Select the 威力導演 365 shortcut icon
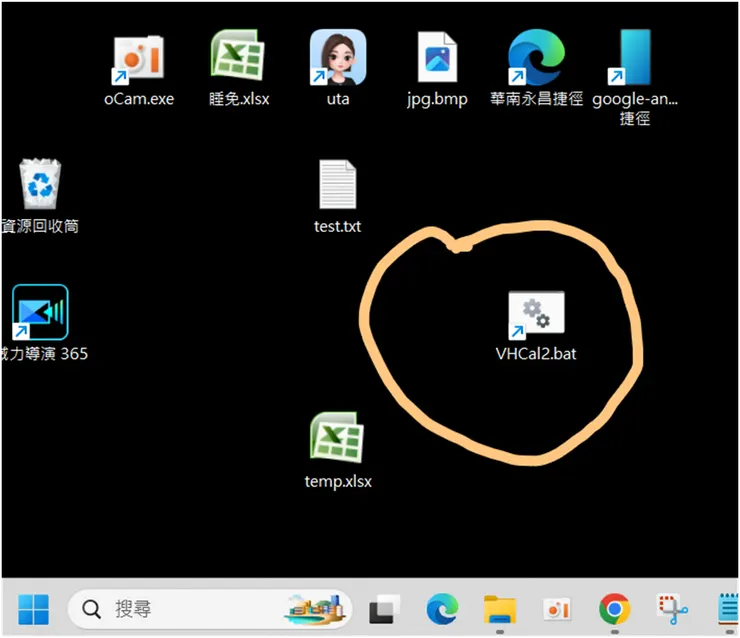Viewport: 740px width, 638px height. [x=40, y=312]
